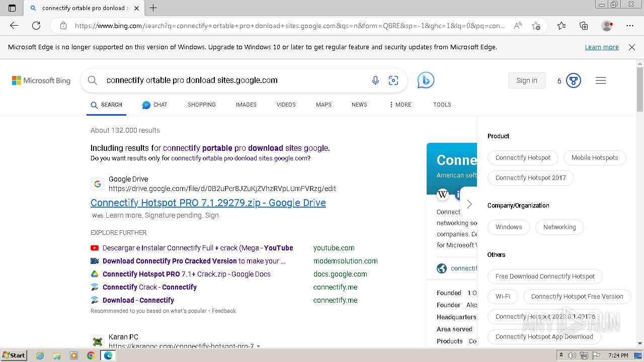Close the connectify search tab
The height and width of the screenshot is (362, 644).
pyautogui.click(x=137, y=8)
